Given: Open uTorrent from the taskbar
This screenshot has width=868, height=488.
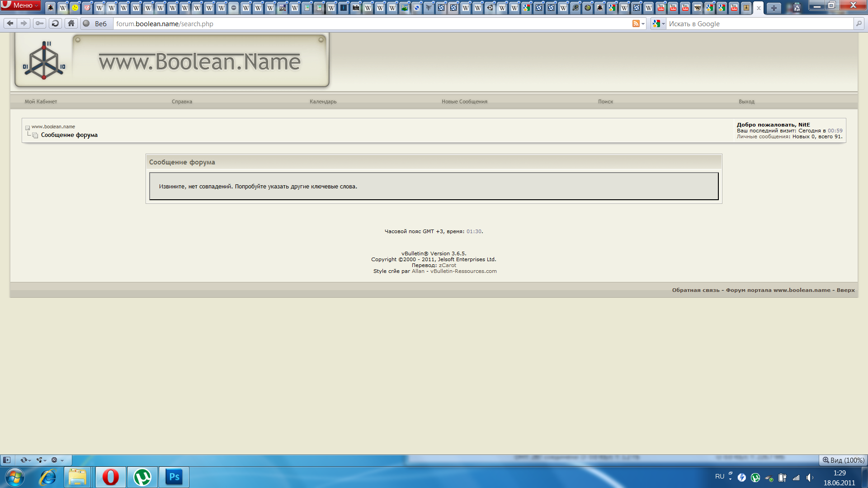Looking at the screenshot, I should click(142, 477).
